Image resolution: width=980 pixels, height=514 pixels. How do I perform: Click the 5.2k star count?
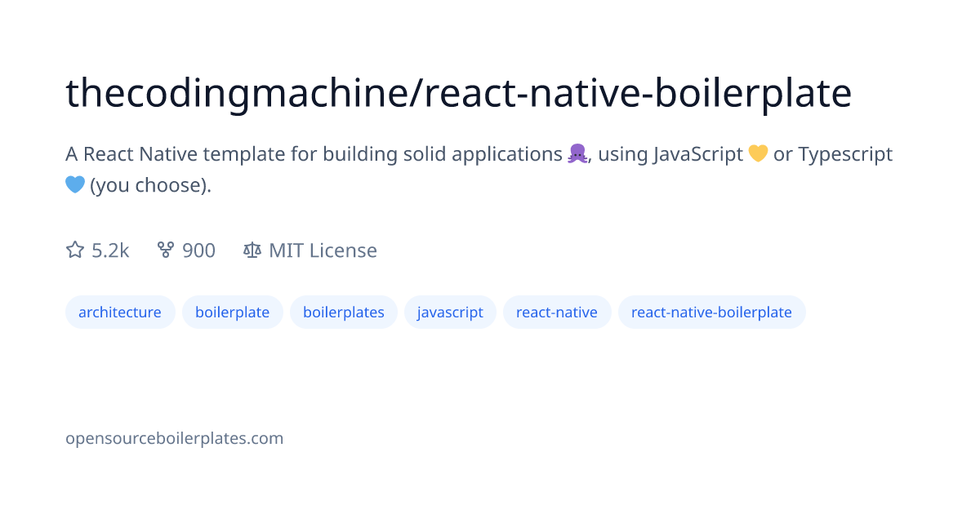[109, 250]
